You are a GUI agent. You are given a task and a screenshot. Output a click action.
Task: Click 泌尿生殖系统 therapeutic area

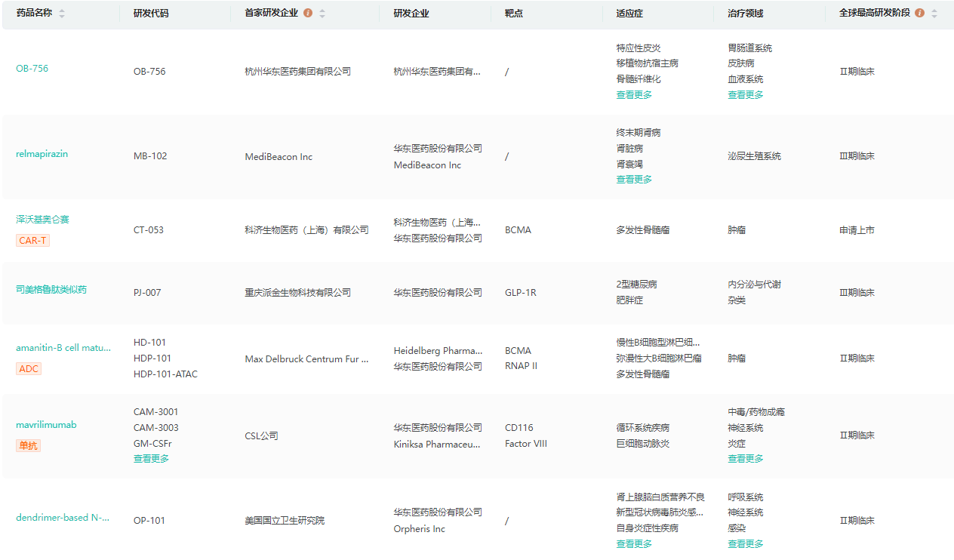pos(755,156)
